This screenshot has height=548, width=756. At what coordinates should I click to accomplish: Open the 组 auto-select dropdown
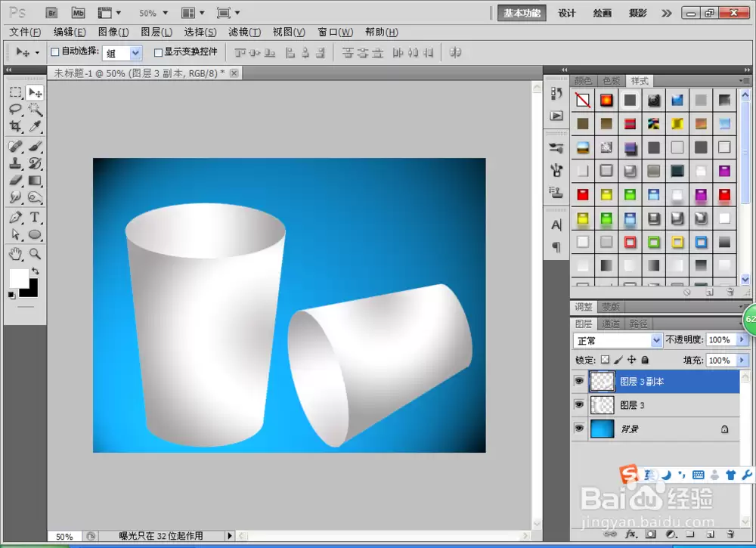(x=122, y=53)
